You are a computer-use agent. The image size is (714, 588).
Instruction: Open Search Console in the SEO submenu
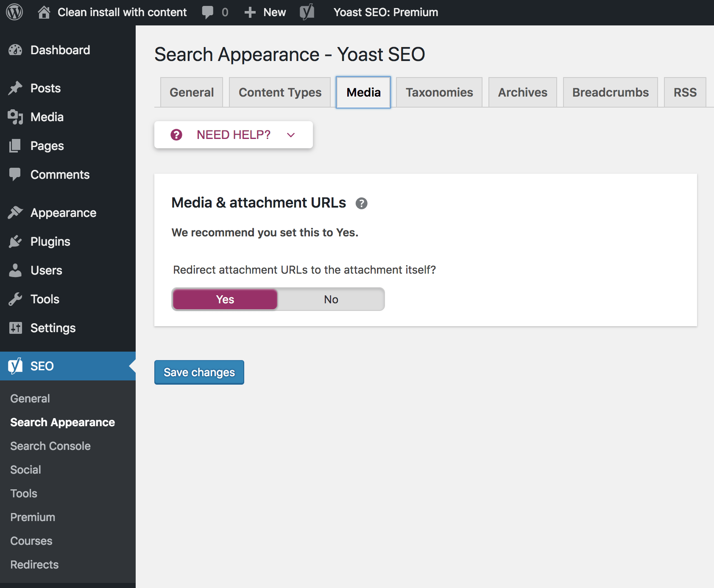[x=50, y=446]
